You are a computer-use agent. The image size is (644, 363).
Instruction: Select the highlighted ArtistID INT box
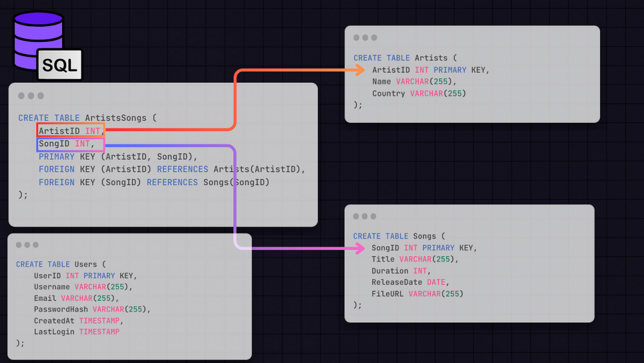click(70, 131)
